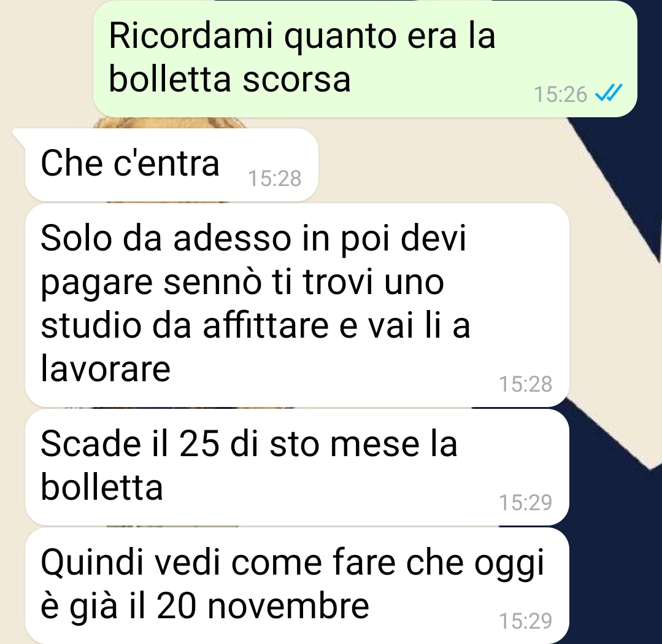Viewport: 662px width, 644px height.
Task: Tap the blue double-check read receipt icon
Action: 609,93
